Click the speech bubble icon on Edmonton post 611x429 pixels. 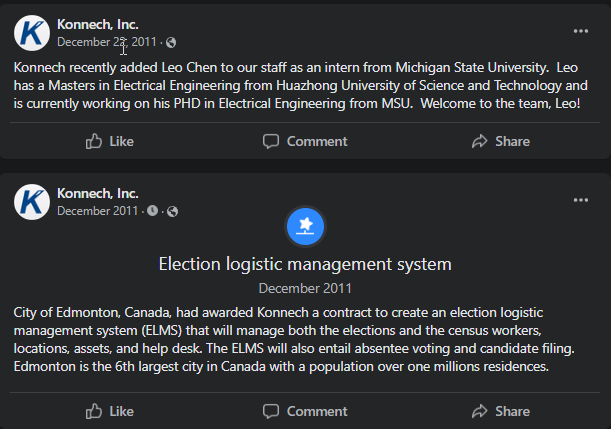[x=271, y=411]
